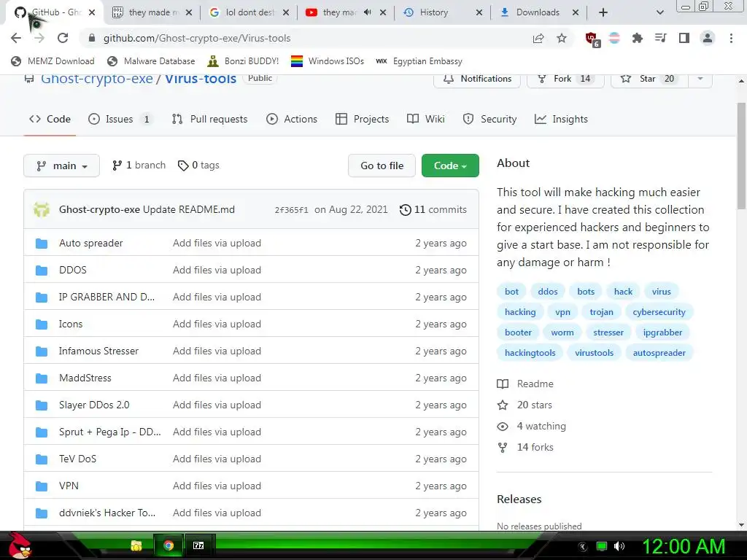
Task: Open 7-Zip from the taskbar
Action: point(198,545)
